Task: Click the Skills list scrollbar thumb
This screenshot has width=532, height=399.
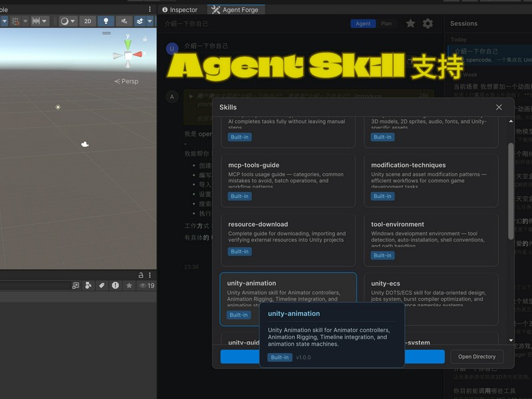Action: coord(511,192)
